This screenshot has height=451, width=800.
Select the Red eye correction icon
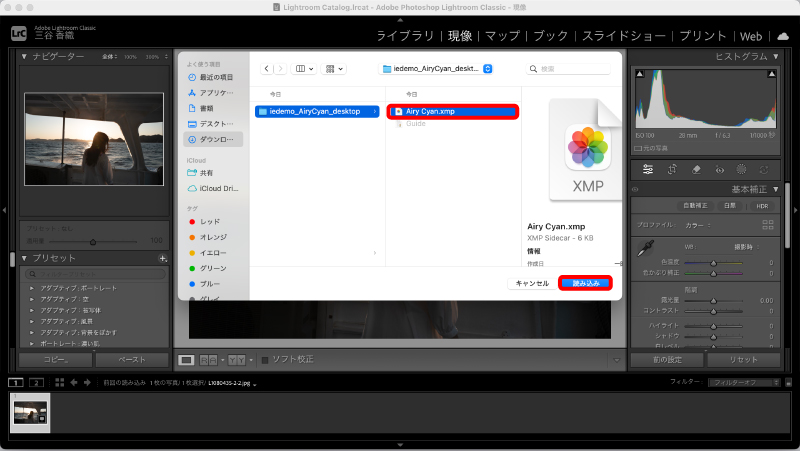(719, 169)
